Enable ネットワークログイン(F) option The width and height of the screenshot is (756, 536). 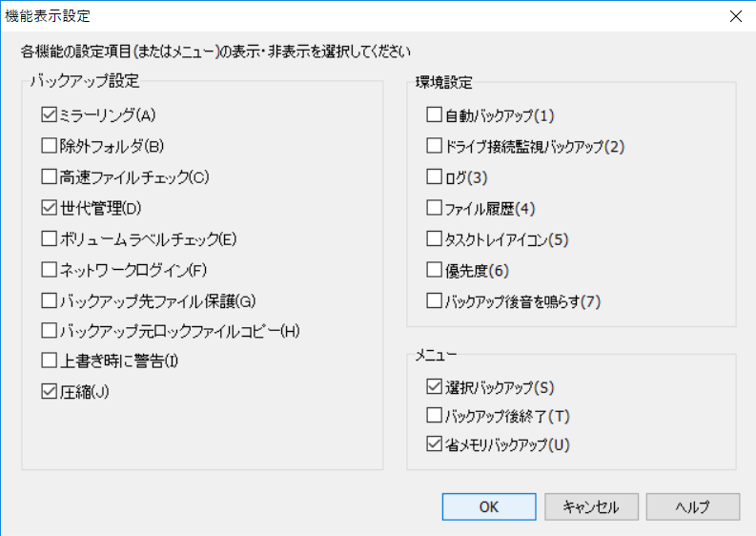(50, 270)
